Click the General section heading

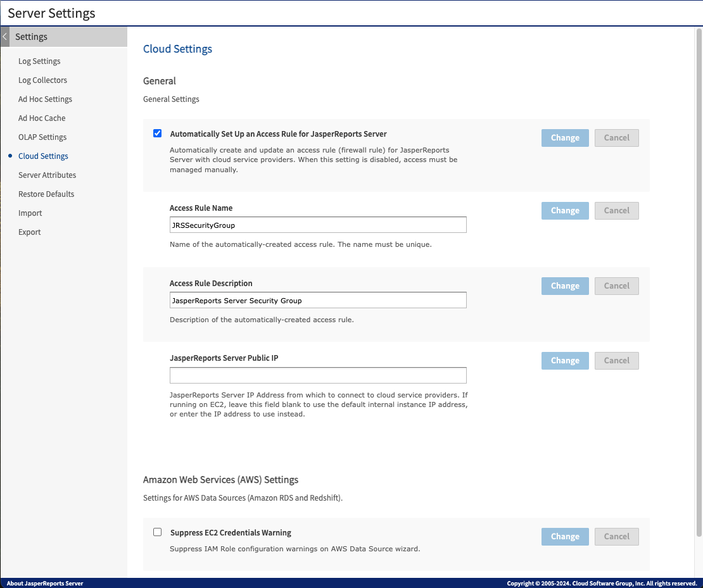[x=159, y=81]
